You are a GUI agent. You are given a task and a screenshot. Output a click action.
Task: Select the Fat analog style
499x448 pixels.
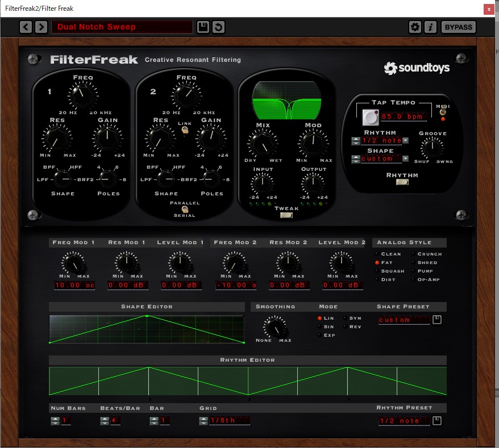(384, 263)
